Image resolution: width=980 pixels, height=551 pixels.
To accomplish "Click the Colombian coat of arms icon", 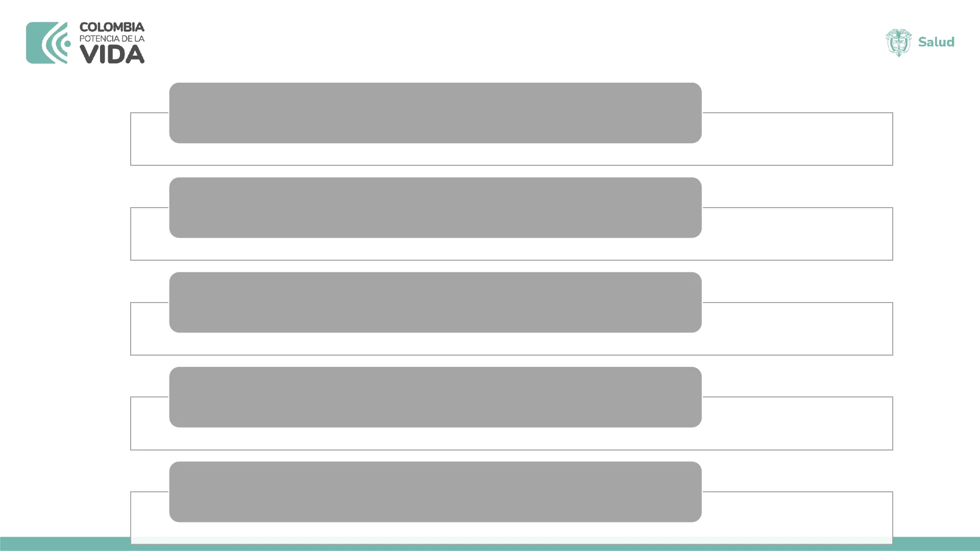I will coord(898,42).
